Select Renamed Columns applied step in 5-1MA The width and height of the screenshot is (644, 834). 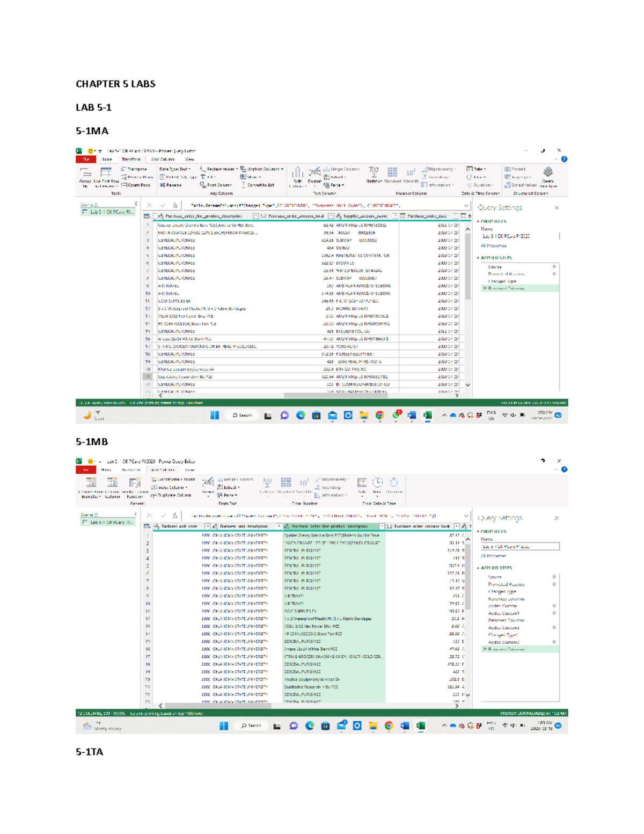point(520,288)
